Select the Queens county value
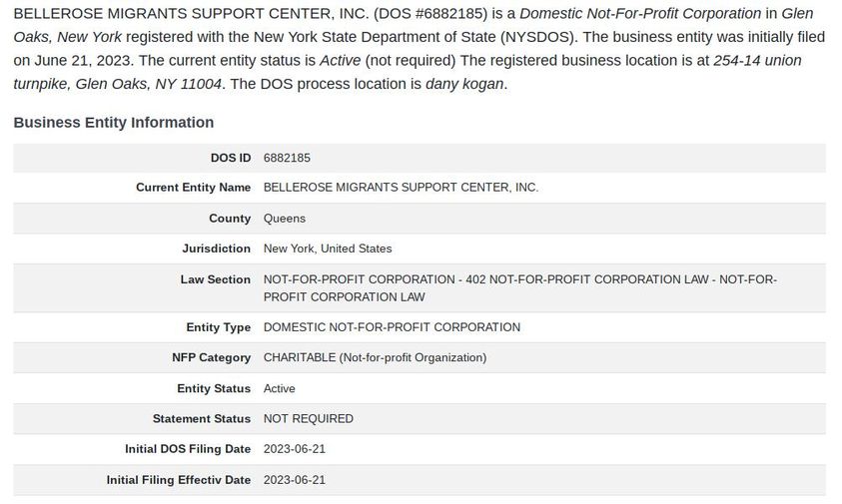 click(285, 219)
